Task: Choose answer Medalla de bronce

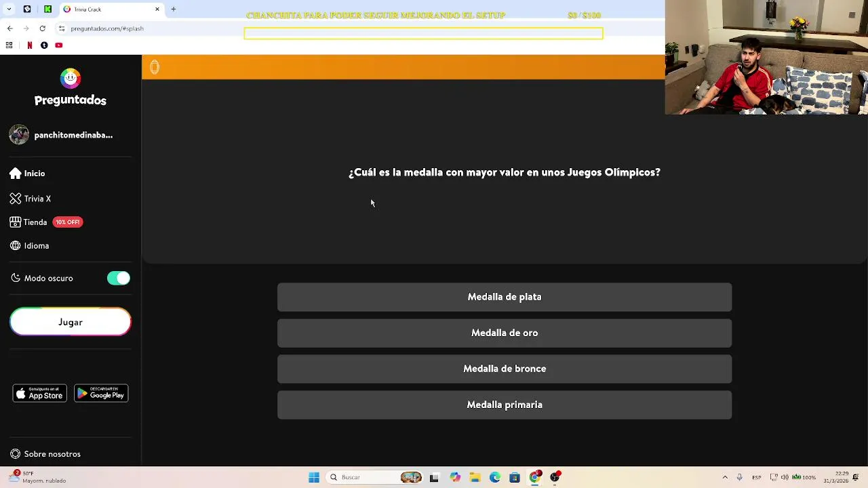Action: tap(505, 369)
